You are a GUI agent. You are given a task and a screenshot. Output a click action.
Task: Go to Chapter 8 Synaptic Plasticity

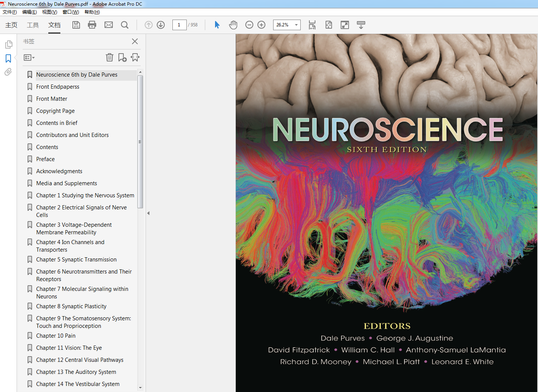click(x=71, y=306)
